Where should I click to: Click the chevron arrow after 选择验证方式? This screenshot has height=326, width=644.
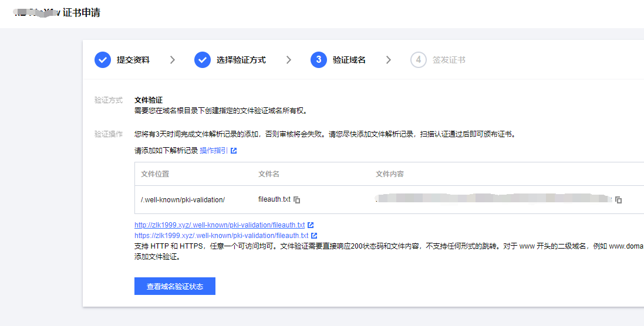(288, 60)
